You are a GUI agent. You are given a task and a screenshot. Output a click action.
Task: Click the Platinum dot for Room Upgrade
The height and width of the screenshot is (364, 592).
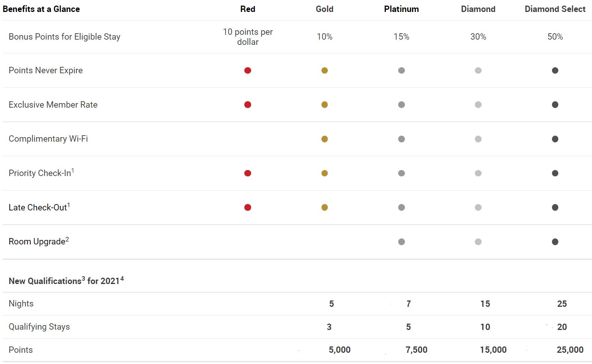(402, 242)
